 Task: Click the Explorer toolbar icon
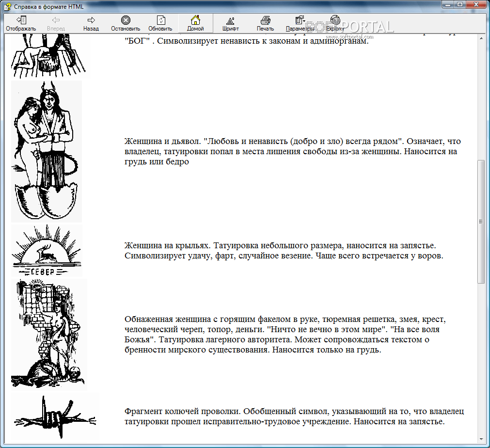(335, 23)
